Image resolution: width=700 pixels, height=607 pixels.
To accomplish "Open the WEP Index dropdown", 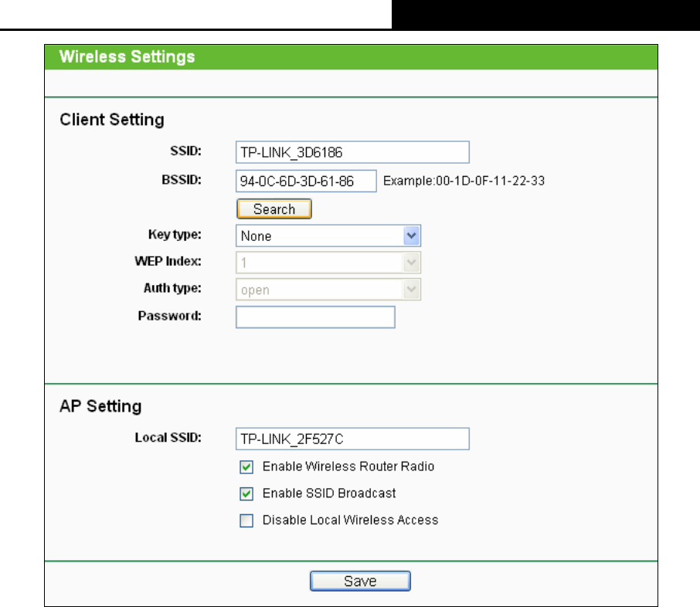I will click(328, 263).
